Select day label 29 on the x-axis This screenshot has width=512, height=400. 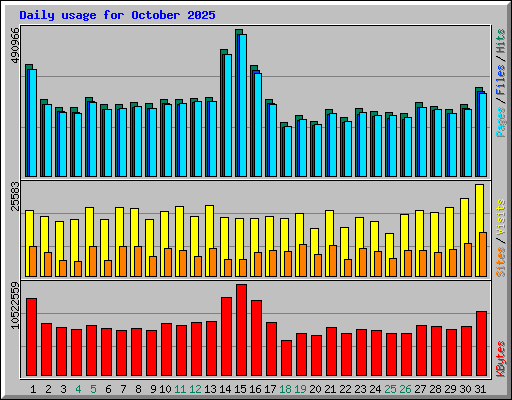click(x=450, y=389)
